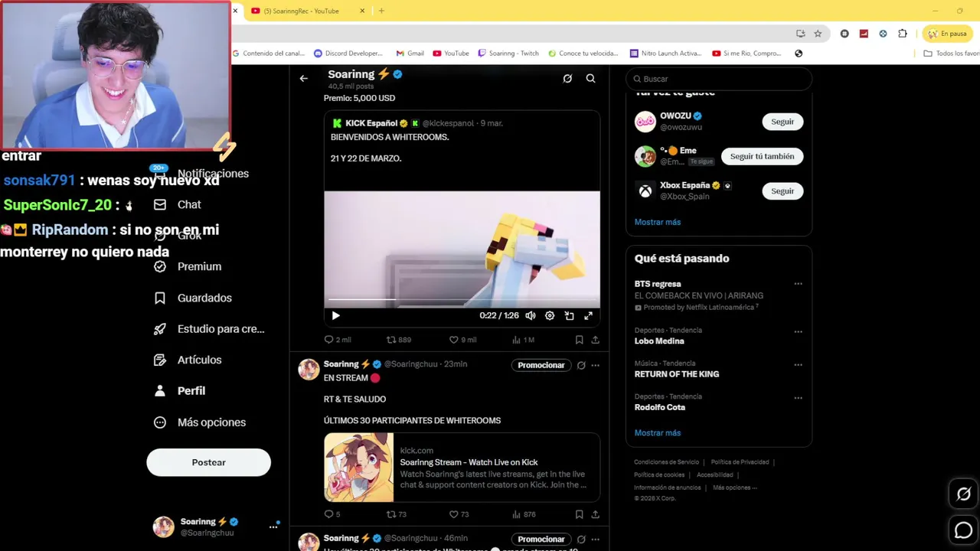Open Discord Developer bookmark
The height and width of the screenshot is (551, 980).
click(x=348, y=54)
